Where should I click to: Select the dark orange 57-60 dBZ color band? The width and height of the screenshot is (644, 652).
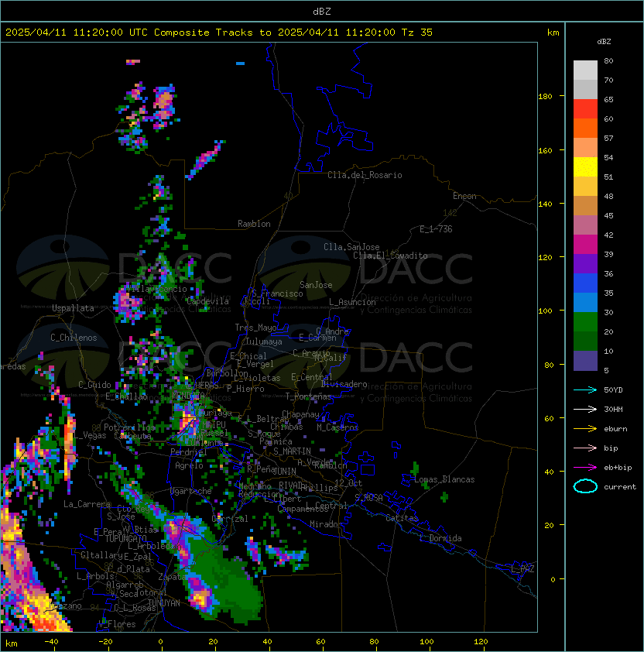(x=585, y=128)
